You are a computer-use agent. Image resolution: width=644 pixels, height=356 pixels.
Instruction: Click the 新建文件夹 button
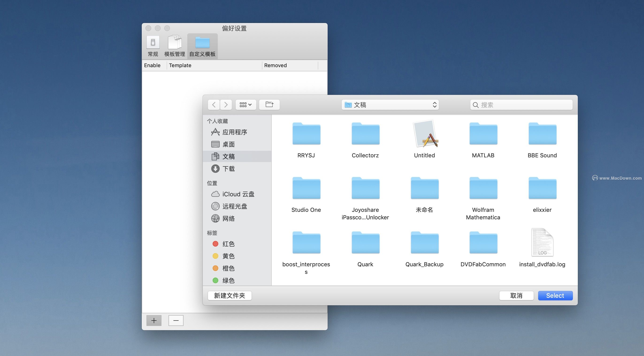230,295
